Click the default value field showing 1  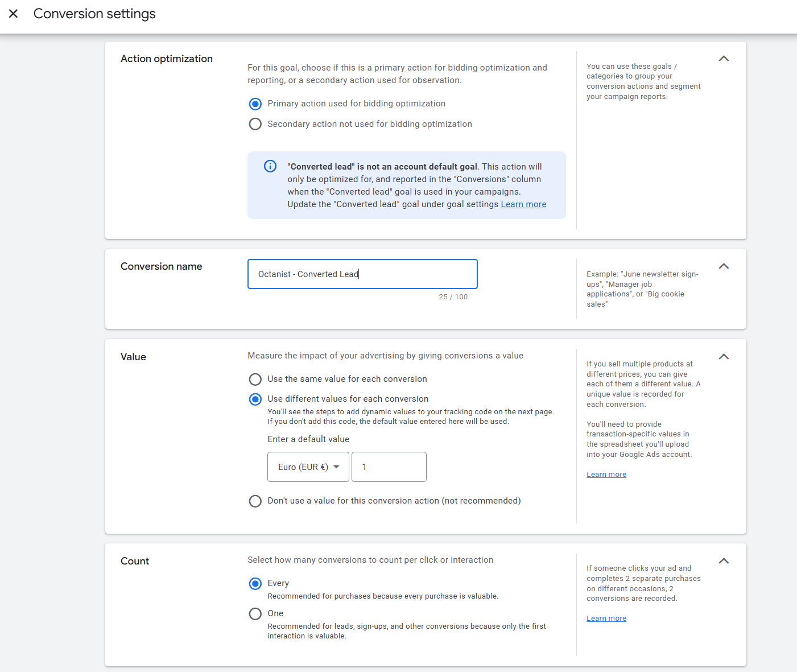pos(389,467)
